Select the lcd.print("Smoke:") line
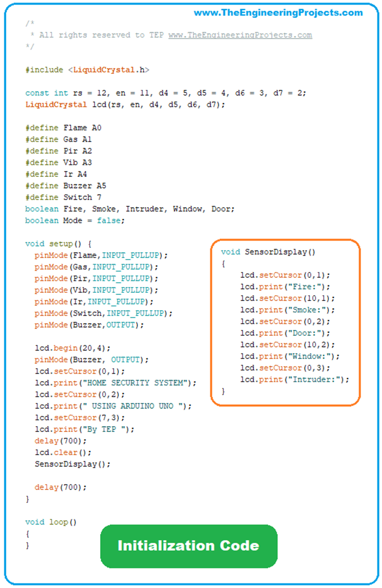This screenshot has height=588, width=382. [x=287, y=310]
